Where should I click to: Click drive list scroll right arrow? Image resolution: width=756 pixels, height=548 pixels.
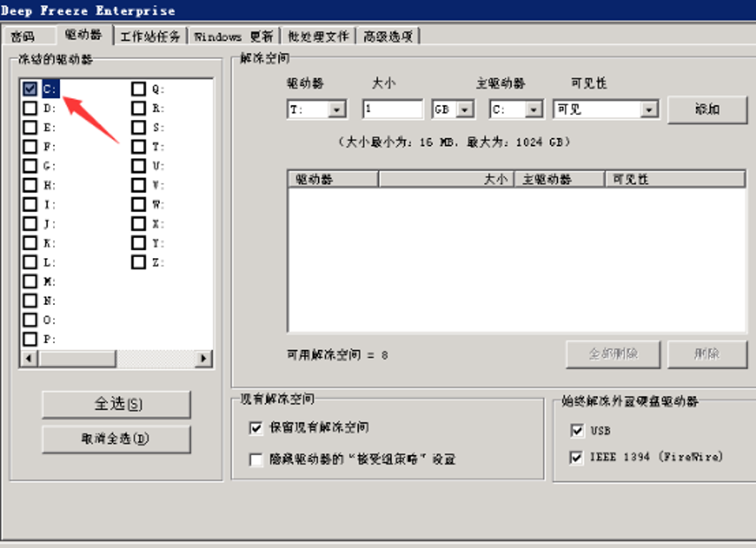click(x=203, y=359)
